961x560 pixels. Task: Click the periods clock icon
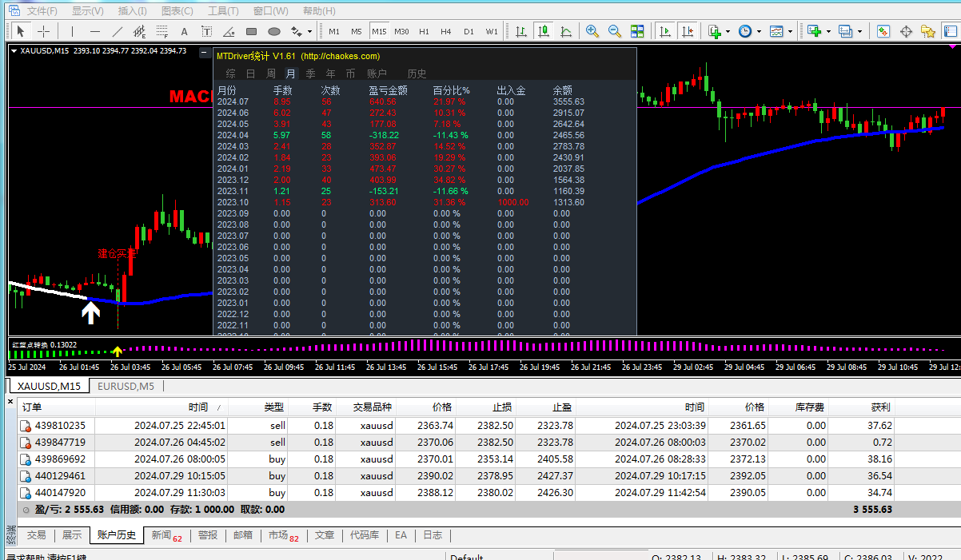point(745,31)
